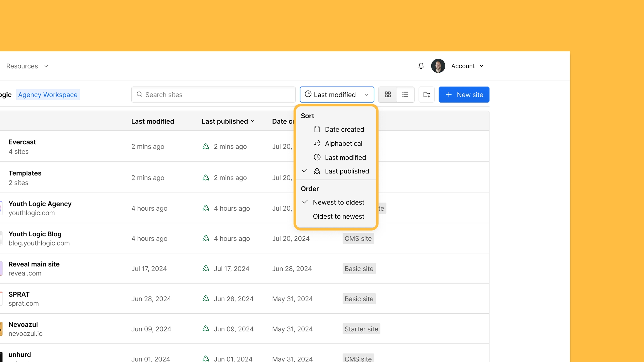Open the notifications bell
This screenshot has width=644, height=362.
point(421,66)
